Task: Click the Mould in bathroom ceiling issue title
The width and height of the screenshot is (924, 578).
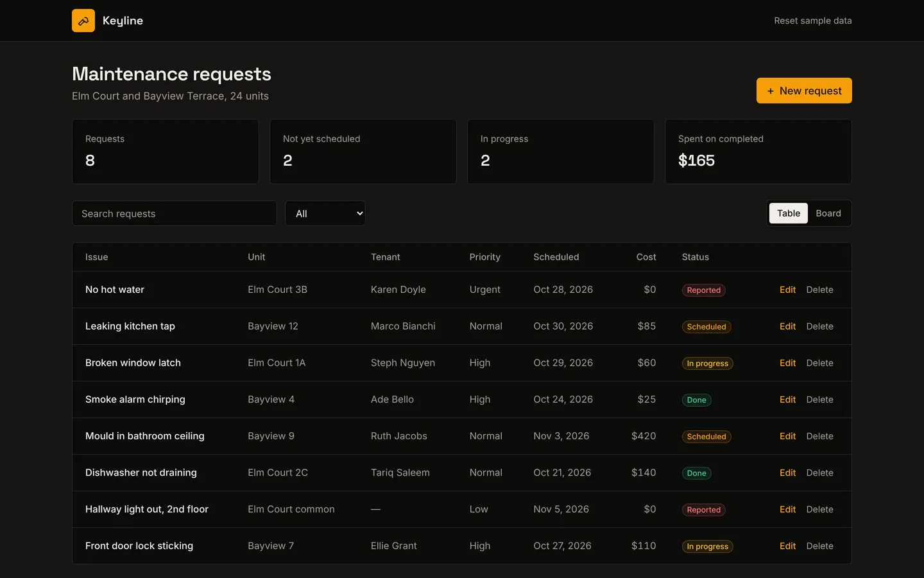Action: 145,436
